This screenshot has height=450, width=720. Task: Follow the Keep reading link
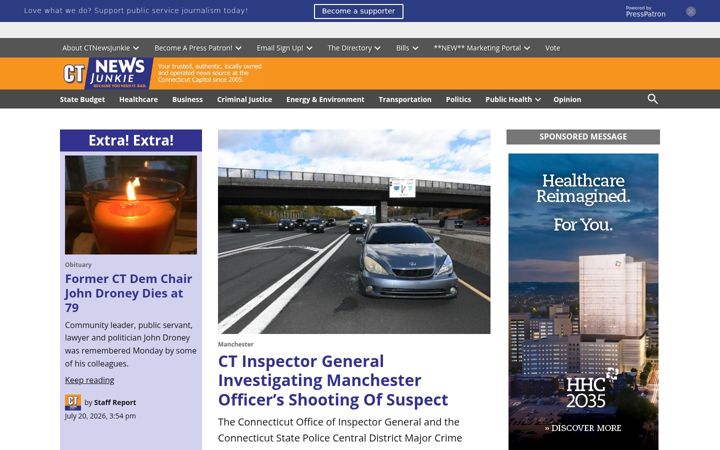coord(90,380)
